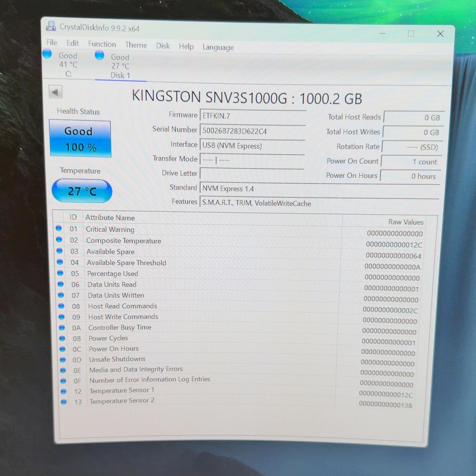Select the Media and Data Integrity Errors name
The image size is (476, 476).
[x=136, y=369]
